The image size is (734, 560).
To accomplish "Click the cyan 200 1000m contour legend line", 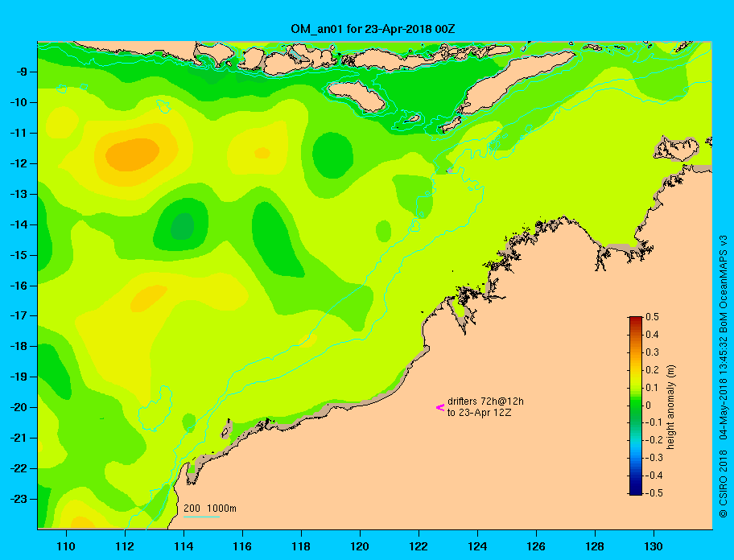I will 202,517.
